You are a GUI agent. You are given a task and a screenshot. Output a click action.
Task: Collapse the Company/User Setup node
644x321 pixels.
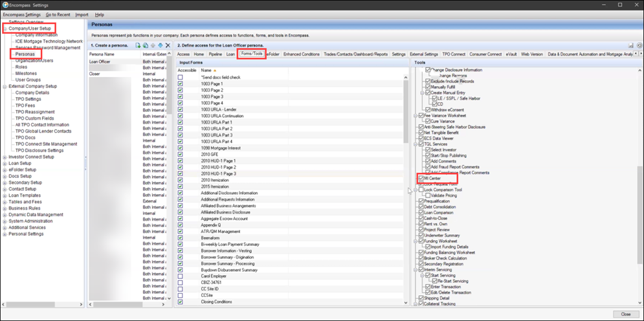[x=4, y=28]
